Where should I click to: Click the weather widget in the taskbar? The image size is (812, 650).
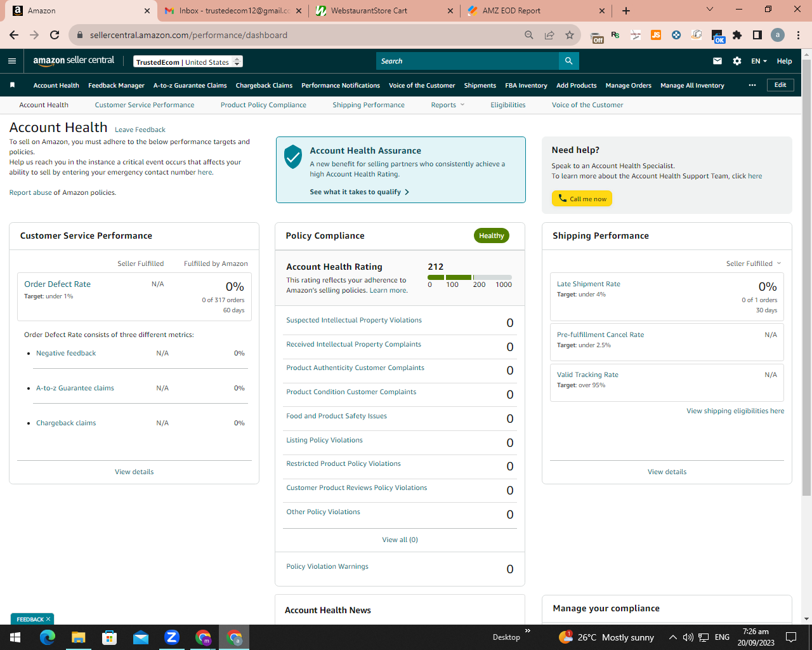click(606, 637)
